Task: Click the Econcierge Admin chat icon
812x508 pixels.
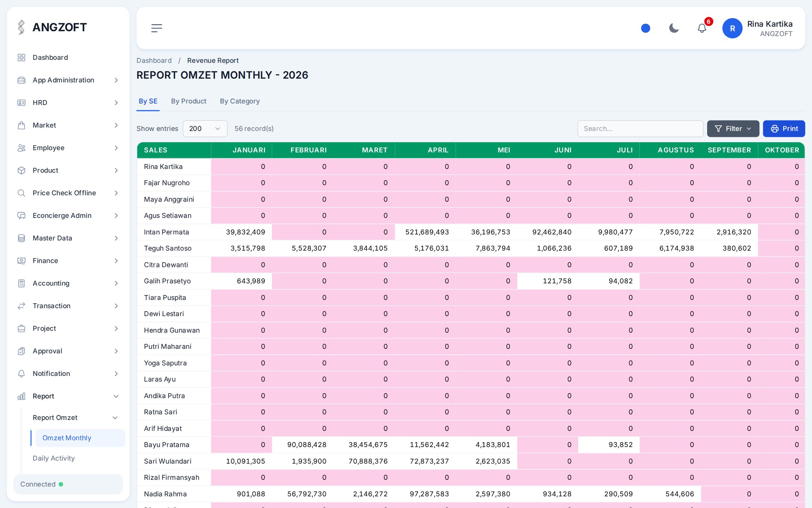Action: (21, 216)
